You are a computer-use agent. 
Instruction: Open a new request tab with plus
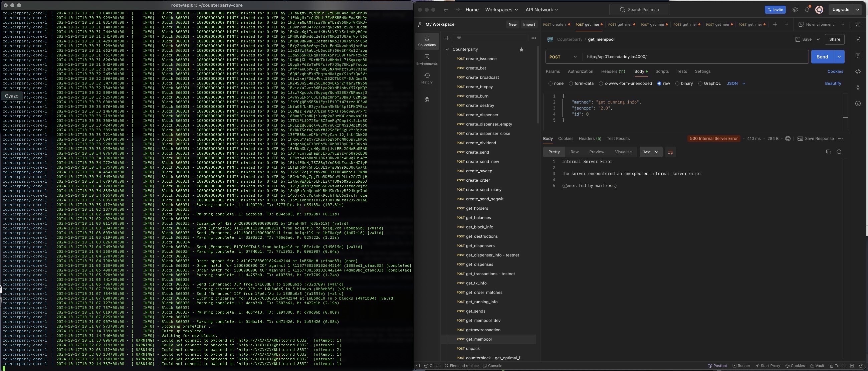(x=775, y=24)
